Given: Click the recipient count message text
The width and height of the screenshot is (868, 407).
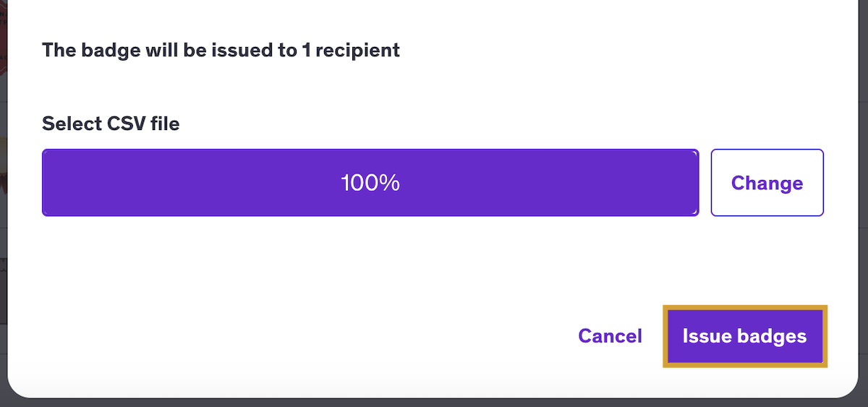Looking at the screenshot, I should pyautogui.click(x=221, y=50).
